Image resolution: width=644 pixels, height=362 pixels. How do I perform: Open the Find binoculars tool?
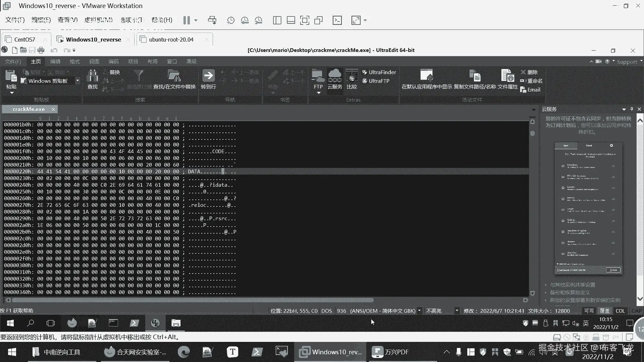(x=92, y=76)
